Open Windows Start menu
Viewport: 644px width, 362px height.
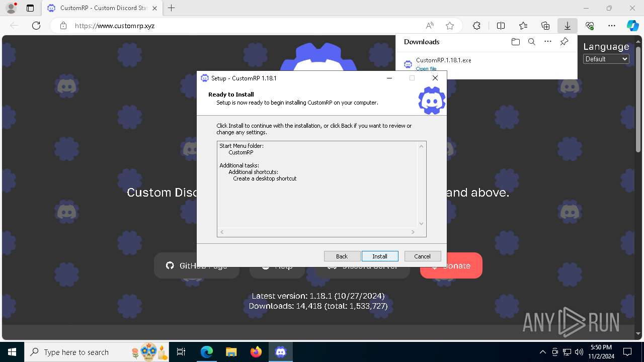coord(12,352)
